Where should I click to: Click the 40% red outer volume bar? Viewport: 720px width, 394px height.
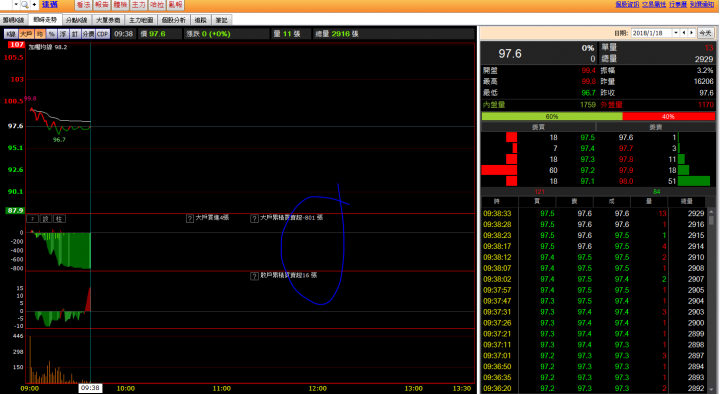tap(669, 117)
